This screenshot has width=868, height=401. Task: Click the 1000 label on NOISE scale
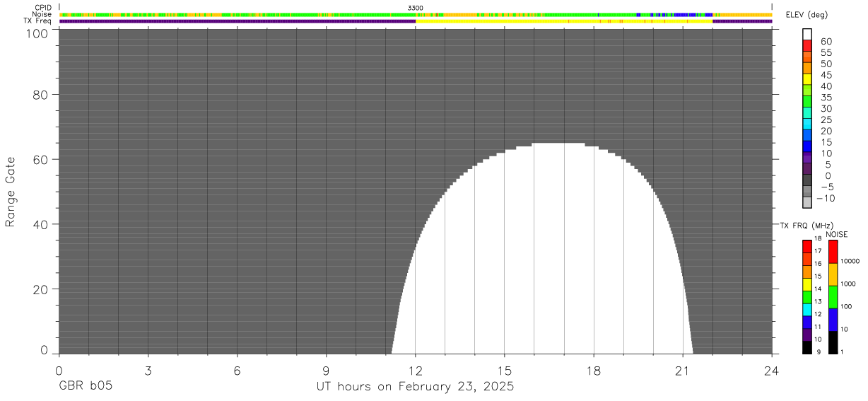(848, 284)
